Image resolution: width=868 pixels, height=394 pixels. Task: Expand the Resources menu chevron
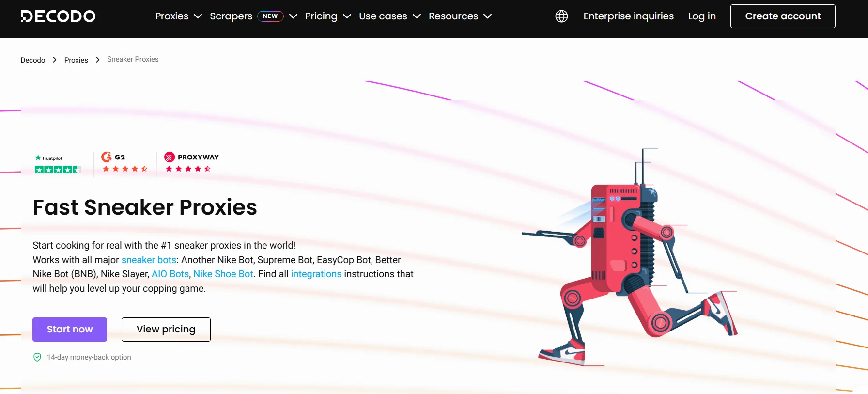pos(488,16)
